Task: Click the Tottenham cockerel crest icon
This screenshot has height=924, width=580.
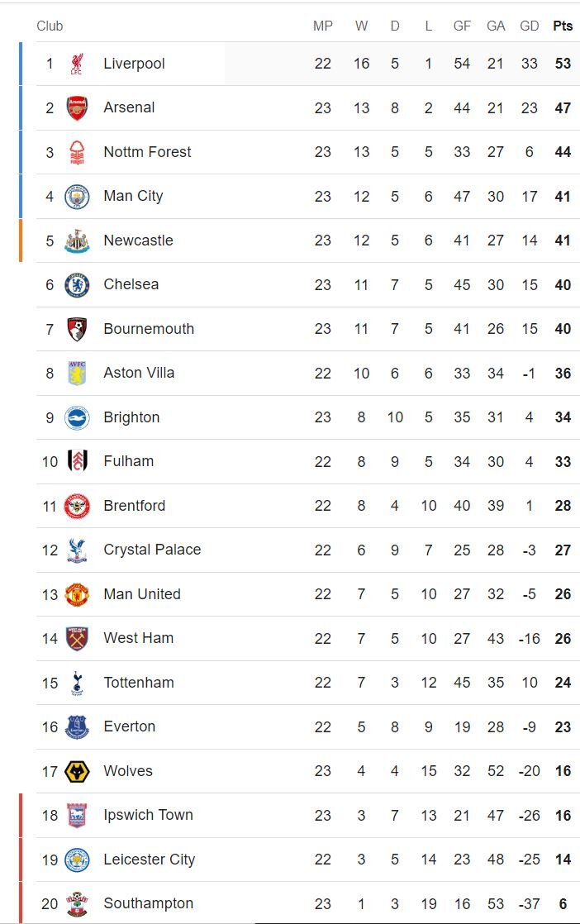Action: tap(77, 683)
